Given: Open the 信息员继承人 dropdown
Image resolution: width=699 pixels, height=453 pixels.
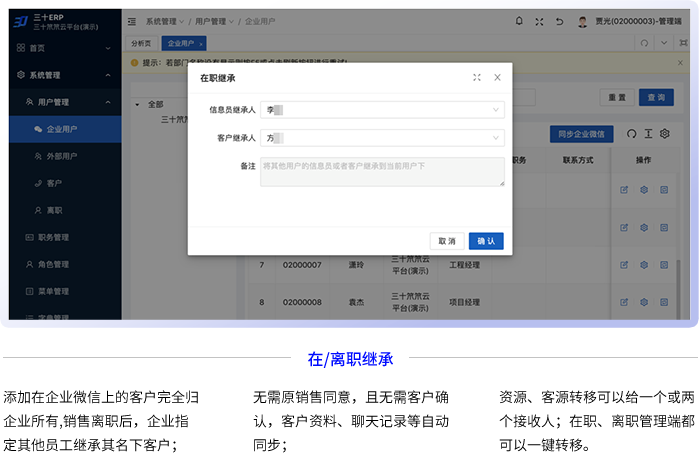Looking at the screenshot, I should [380, 110].
